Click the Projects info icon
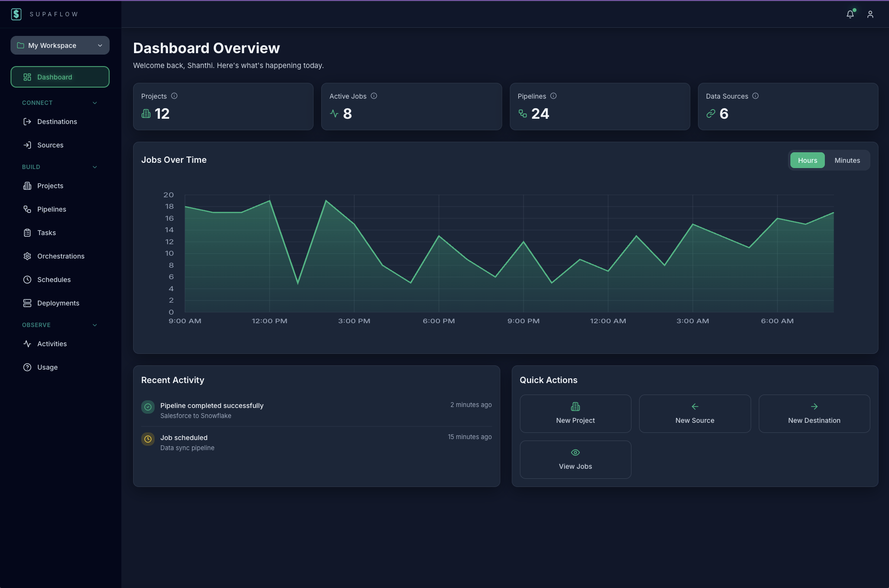The height and width of the screenshot is (588, 889). (174, 96)
